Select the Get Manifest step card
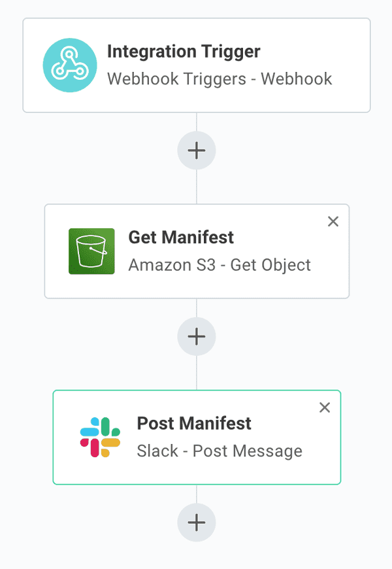392x569 pixels. (196, 251)
